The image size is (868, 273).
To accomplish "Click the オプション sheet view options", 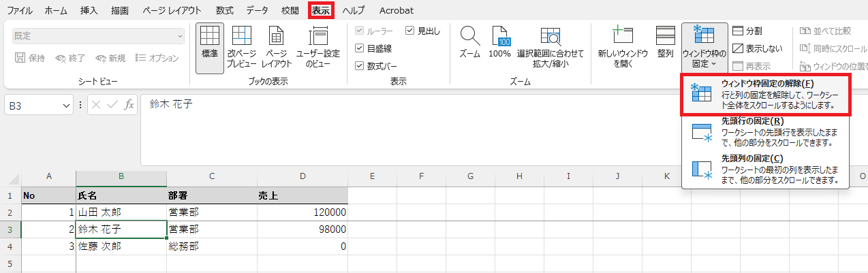I will click(157, 58).
